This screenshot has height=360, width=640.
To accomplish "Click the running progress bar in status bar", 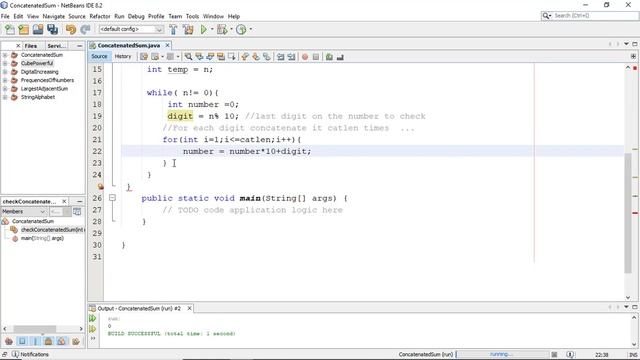I will point(503,354).
